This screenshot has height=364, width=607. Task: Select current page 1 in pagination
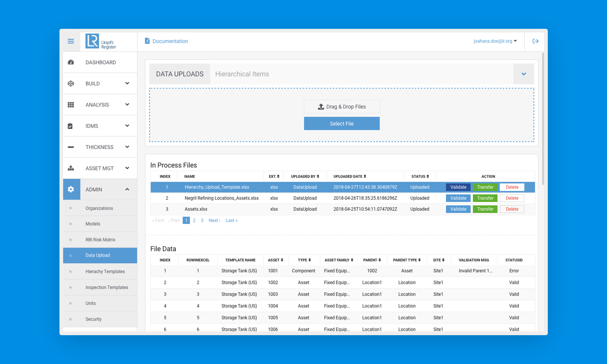pyautogui.click(x=186, y=221)
